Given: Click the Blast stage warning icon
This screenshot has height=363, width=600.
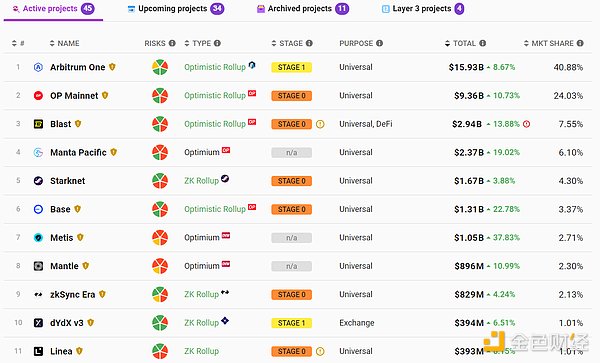Looking at the screenshot, I should [320, 124].
